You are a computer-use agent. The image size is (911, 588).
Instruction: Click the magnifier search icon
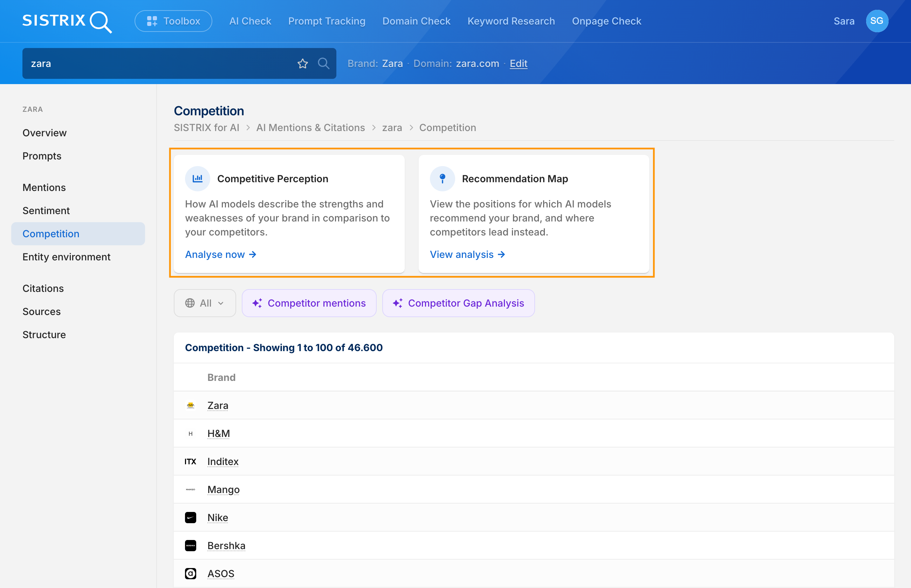click(x=323, y=63)
